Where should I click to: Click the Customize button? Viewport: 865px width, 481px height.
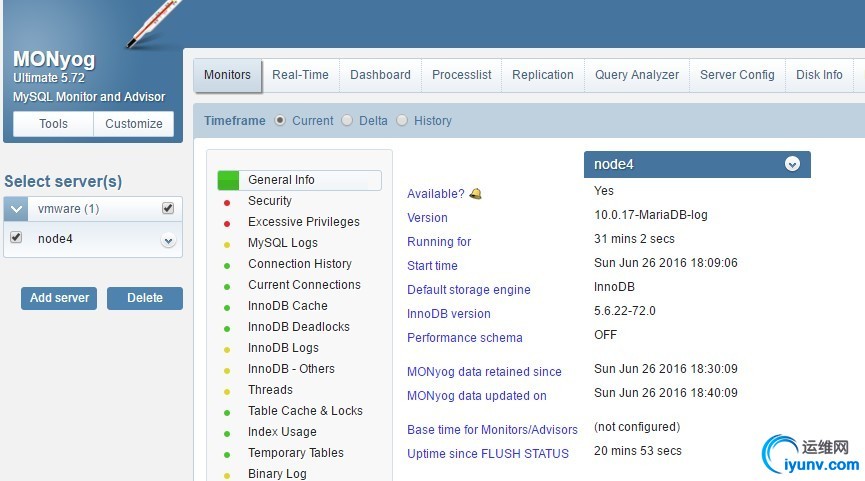(134, 124)
